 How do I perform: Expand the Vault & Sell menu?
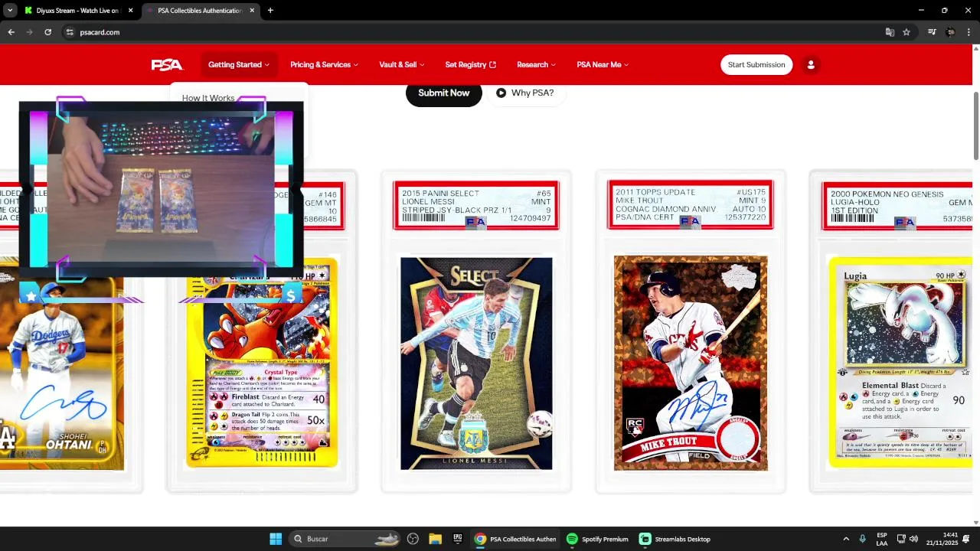coord(402,65)
